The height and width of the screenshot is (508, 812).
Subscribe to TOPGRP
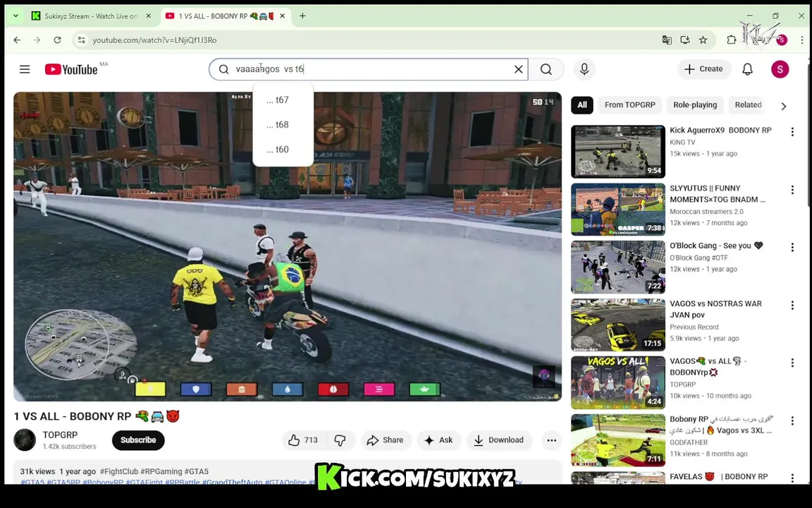(x=138, y=440)
